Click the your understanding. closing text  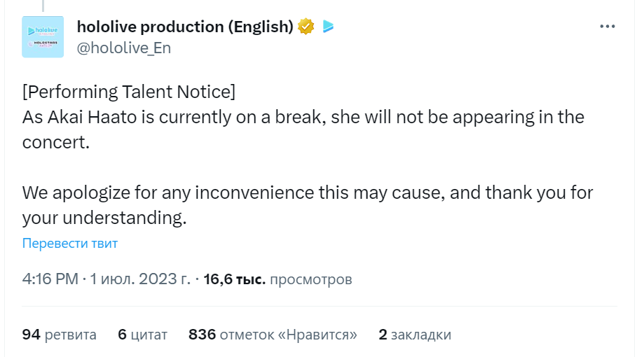click(104, 218)
